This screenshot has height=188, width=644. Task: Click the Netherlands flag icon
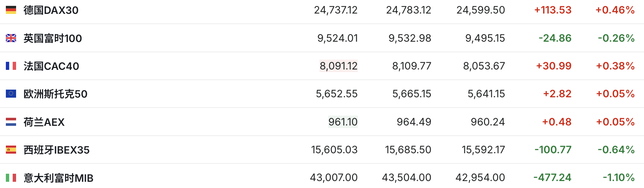point(11,122)
